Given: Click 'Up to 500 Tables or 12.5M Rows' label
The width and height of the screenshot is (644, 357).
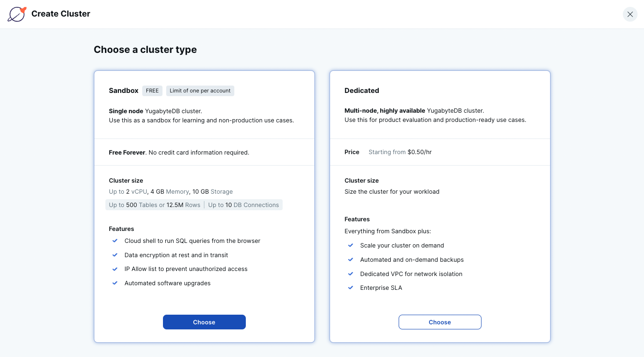Looking at the screenshot, I should pyautogui.click(x=155, y=205).
